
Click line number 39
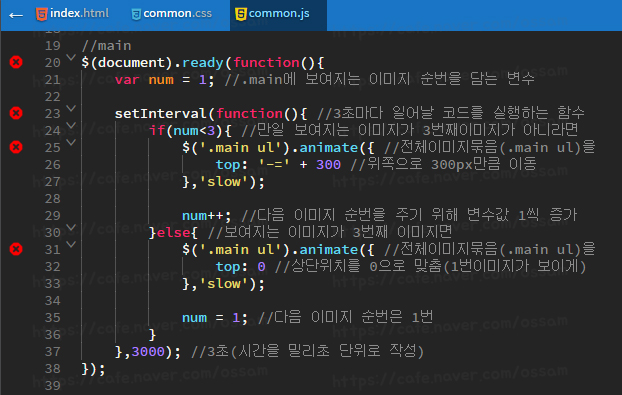pos(53,386)
